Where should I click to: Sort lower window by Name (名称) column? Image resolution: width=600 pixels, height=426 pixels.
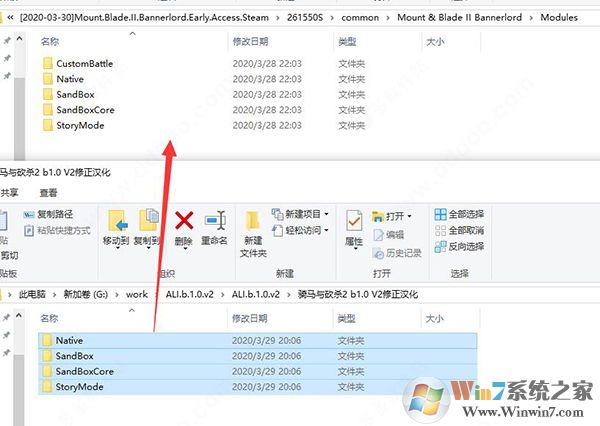tap(49, 318)
